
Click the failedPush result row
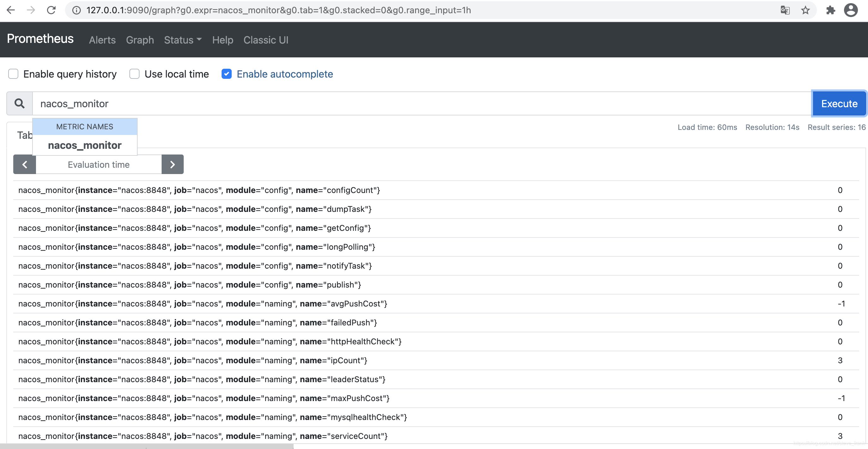[436, 323]
